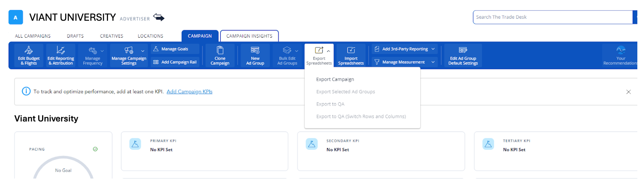Collapse the Export Spreadsheets chevron
This screenshot has width=644, height=190.
[328, 51]
